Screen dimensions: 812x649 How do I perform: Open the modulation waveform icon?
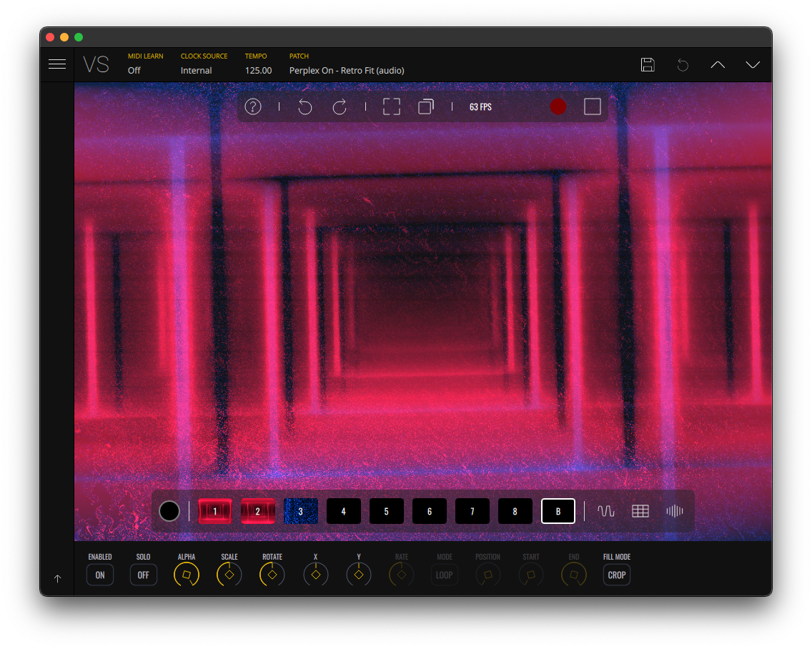point(606,511)
